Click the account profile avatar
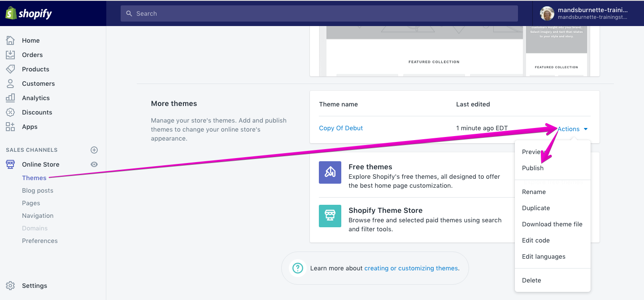 click(x=547, y=13)
